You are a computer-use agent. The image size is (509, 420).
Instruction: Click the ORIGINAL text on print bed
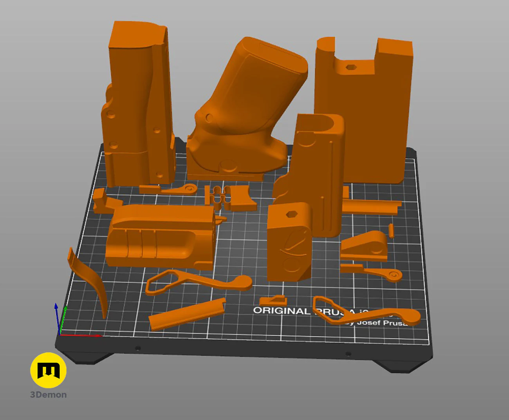click(281, 311)
